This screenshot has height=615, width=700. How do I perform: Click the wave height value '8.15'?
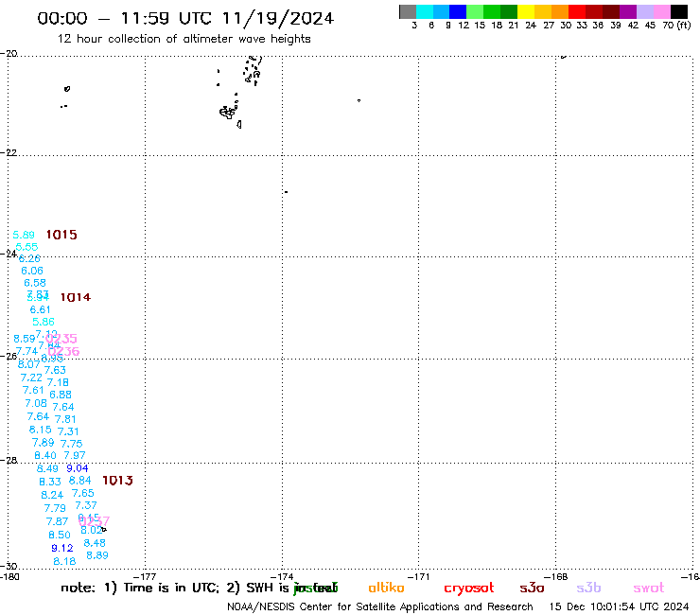(x=41, y=430)
